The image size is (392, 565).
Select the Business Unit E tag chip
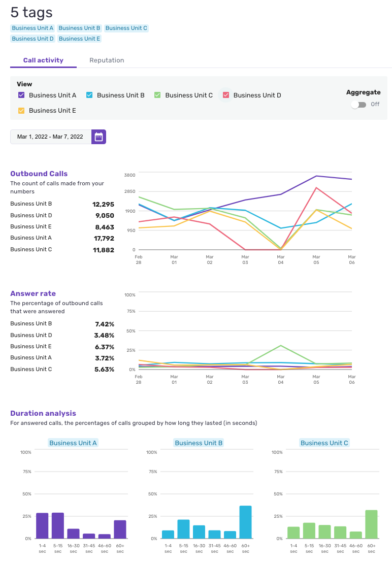pos(79,39)
